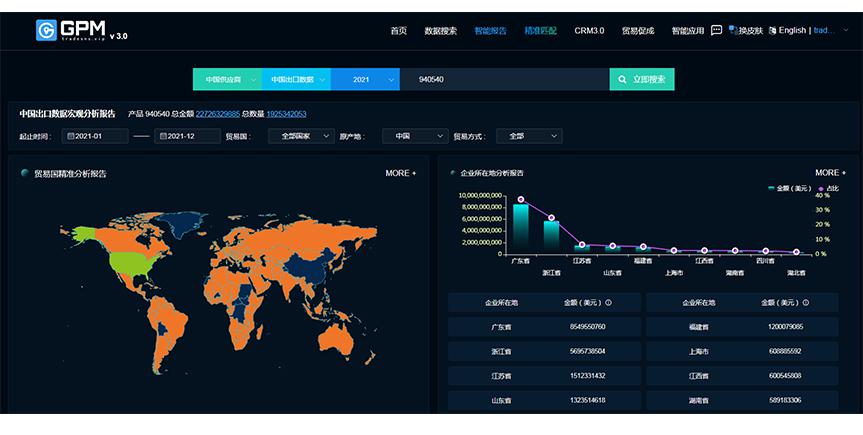Click the language globe icon beside English
Viewport: 863px width, 435px height.
click(x=772, y=30)
